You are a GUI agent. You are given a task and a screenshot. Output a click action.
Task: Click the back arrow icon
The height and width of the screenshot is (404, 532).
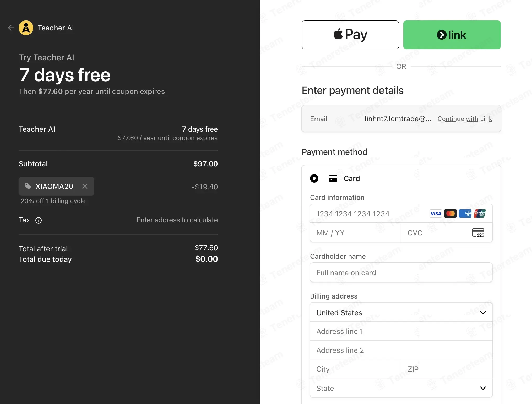point(11,28)
